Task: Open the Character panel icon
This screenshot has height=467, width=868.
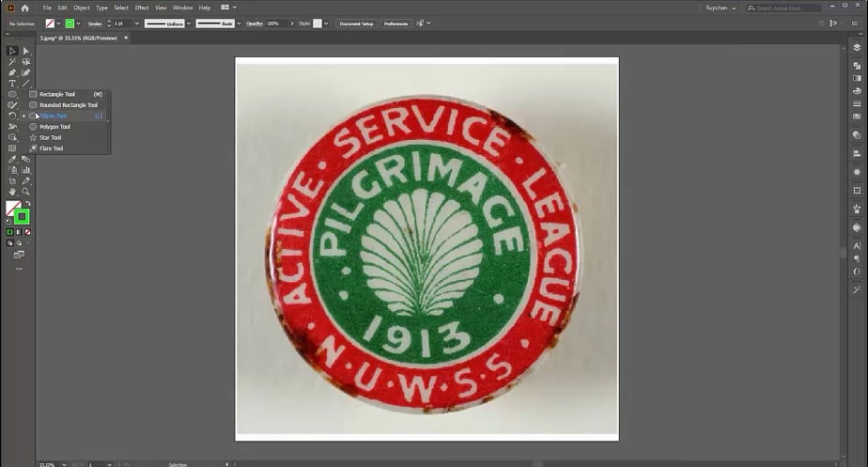Action: click(857, 246)
